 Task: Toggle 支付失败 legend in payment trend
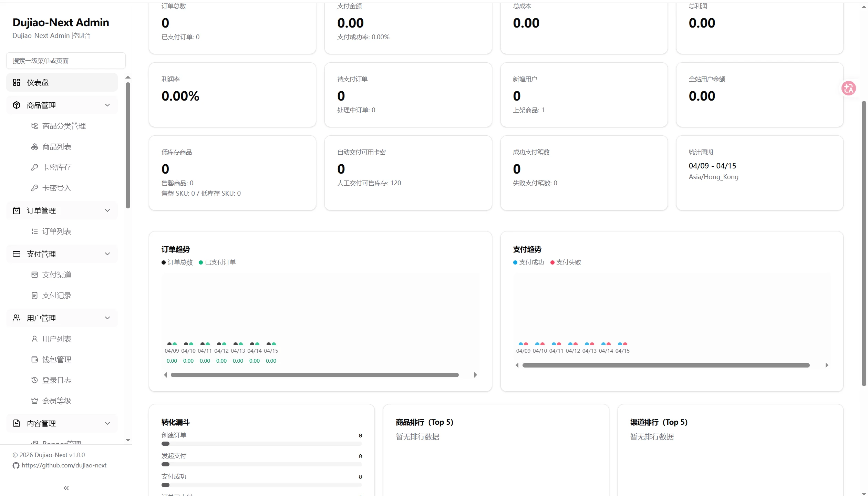tap(566, 262)
